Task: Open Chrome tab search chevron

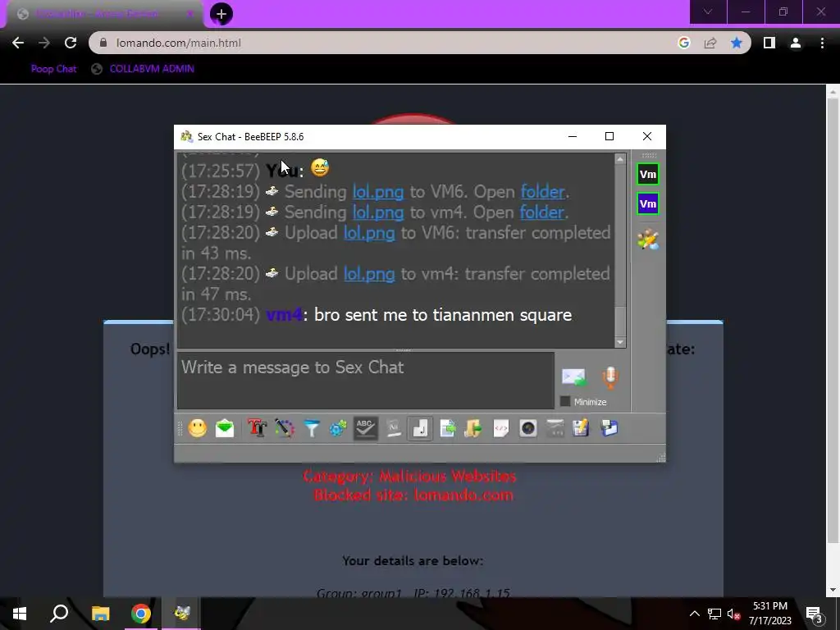Action: tap(708, 11)
